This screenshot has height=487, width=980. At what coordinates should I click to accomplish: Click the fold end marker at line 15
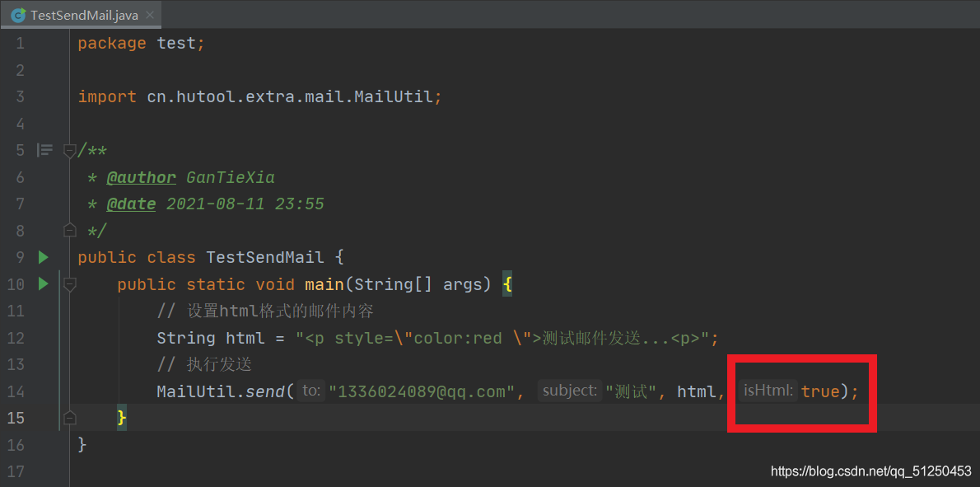[x=70, y=417]
